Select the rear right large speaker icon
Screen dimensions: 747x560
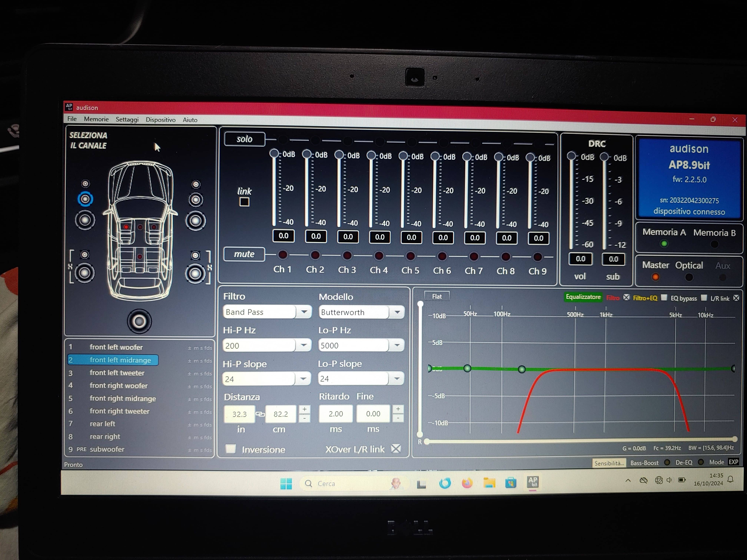195,273
